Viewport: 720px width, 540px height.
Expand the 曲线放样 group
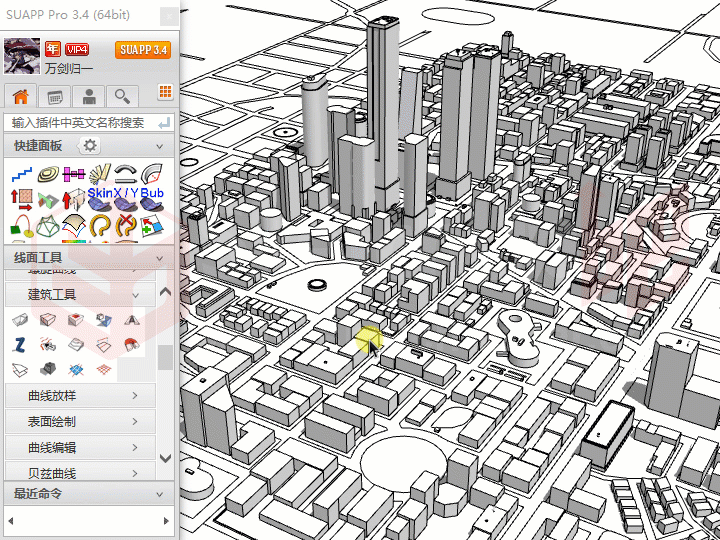tap(135, 396)
